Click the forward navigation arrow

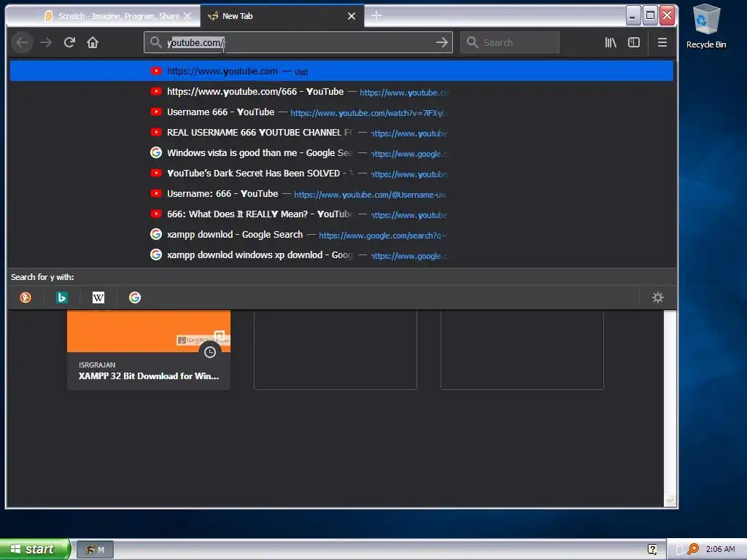(46, 42)
